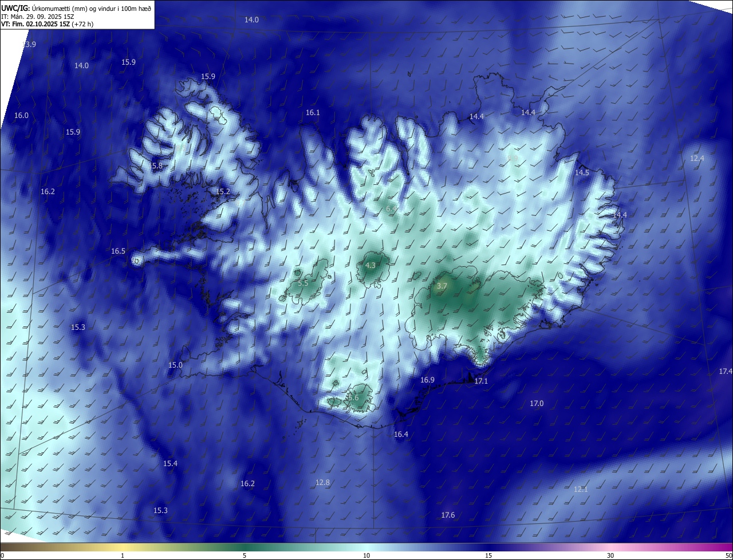The height and width of the screenshot is (560, 733).
Task: Click the 15.4 value on the map
Action: coord(170,463)
